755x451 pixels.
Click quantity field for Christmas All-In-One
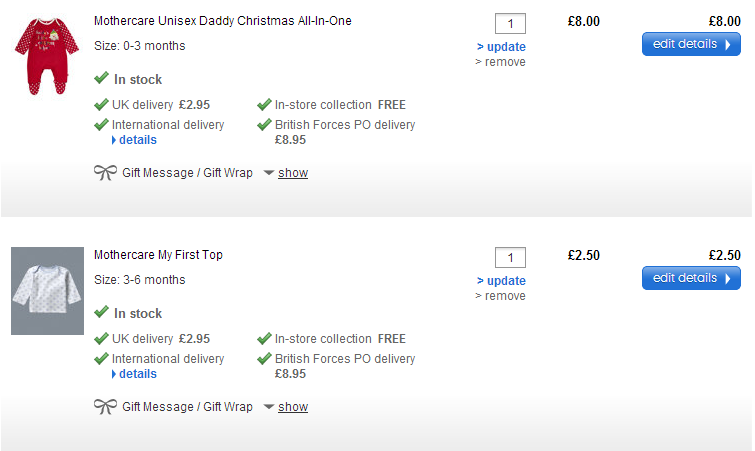coord(510,23)
